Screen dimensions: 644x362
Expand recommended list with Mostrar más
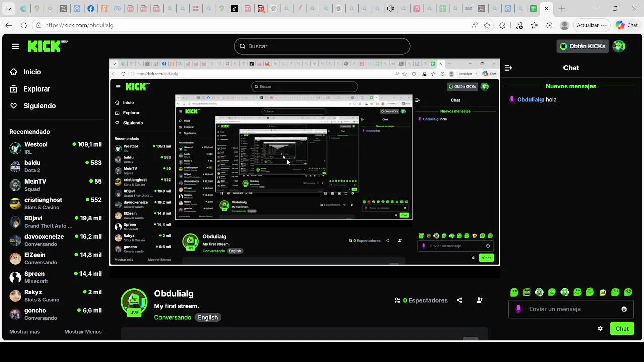click(24, 332)
